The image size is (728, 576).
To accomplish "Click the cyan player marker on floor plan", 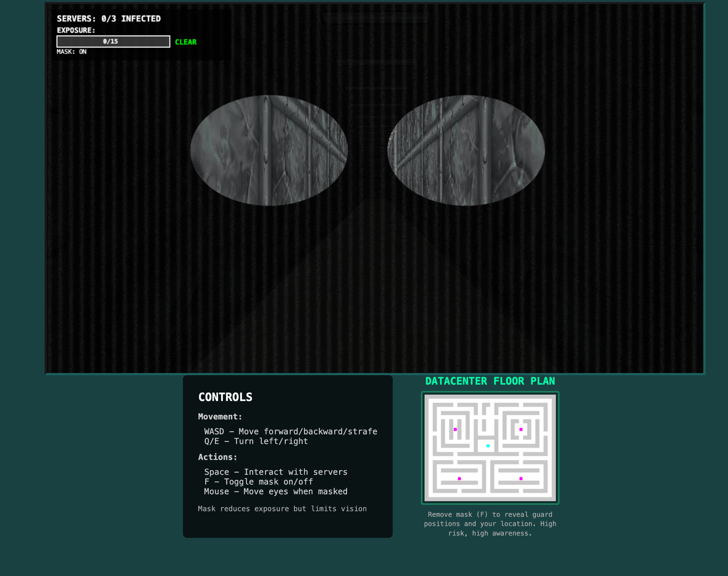I will [x=488, y=446].
